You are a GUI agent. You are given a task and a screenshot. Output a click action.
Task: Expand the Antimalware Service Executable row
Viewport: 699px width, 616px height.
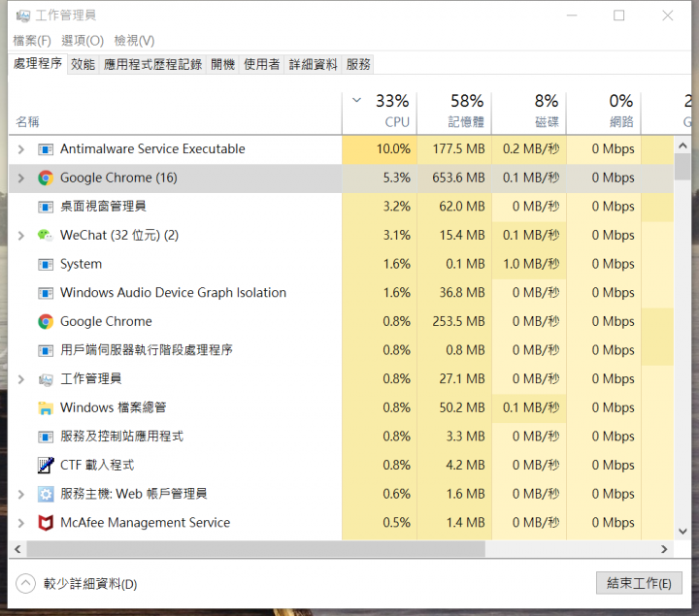[x=21, y=149]
